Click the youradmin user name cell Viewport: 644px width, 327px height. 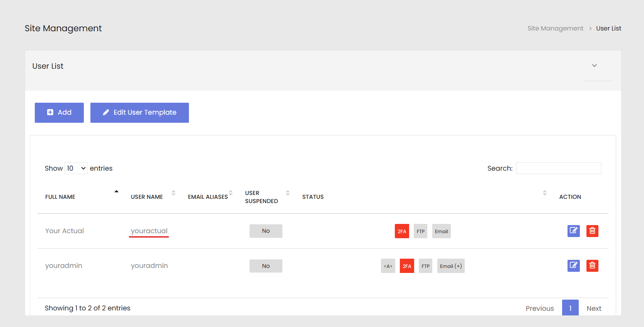(149, 266)
